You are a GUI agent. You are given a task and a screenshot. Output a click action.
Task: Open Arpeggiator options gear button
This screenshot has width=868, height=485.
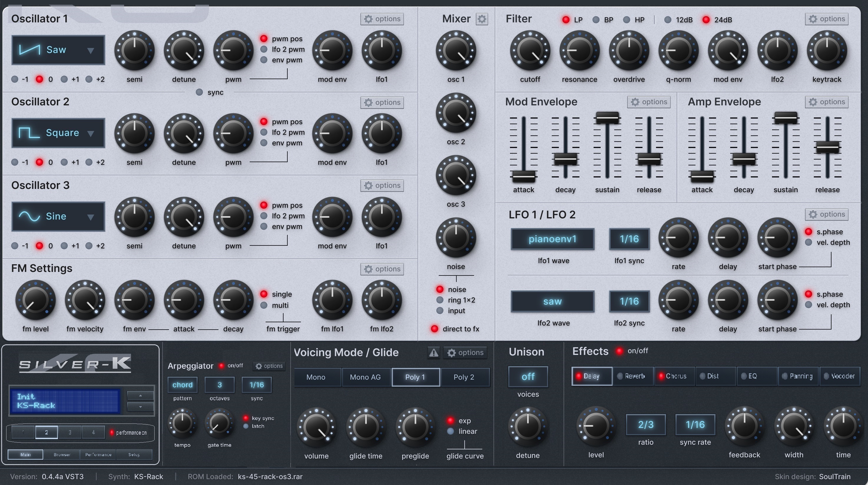click(269, 366)
